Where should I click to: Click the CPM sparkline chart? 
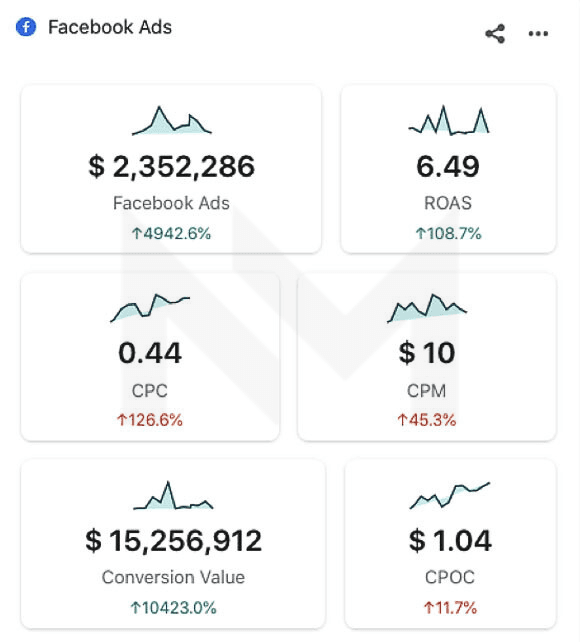click(427, 308)
